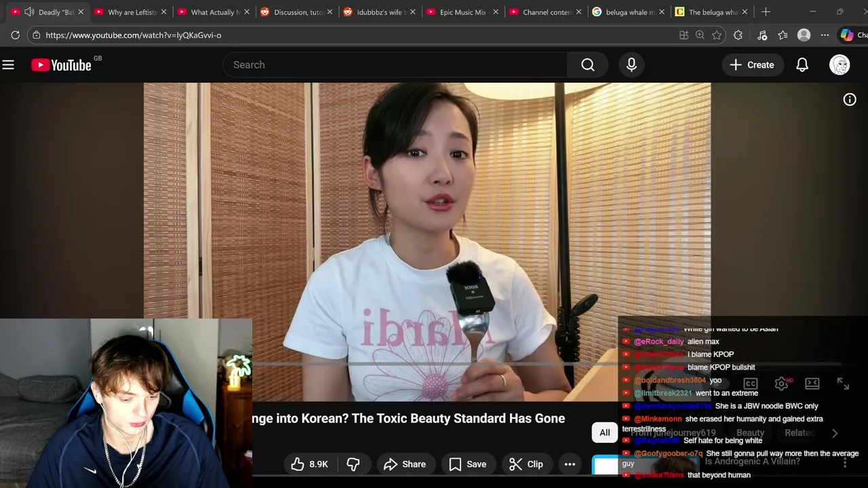Screen dimensions: 868x488
Task: Open the Copilot chat sidebar
Action: tap(853, 35)
